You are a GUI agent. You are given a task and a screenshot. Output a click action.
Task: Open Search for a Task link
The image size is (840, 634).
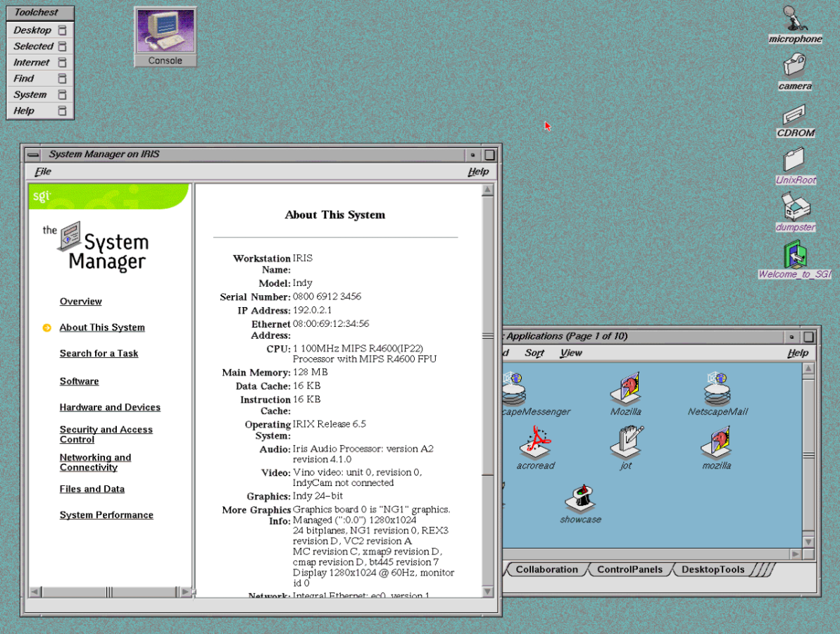point(99,353)
